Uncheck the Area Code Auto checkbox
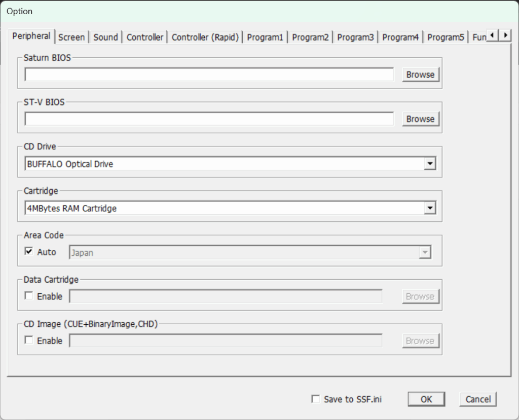The width and height of the screenshot is (519, 420). pos(29,252)
